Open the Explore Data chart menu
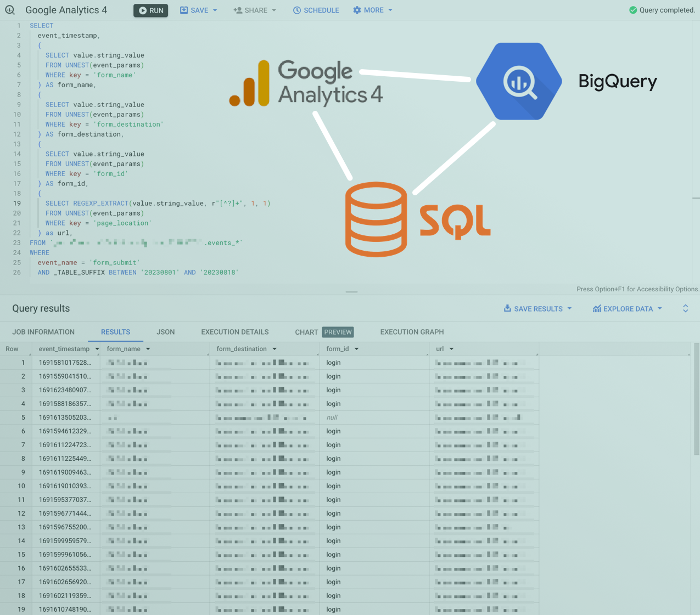Viewport: 700px width, 615px height. coord(628,309)
